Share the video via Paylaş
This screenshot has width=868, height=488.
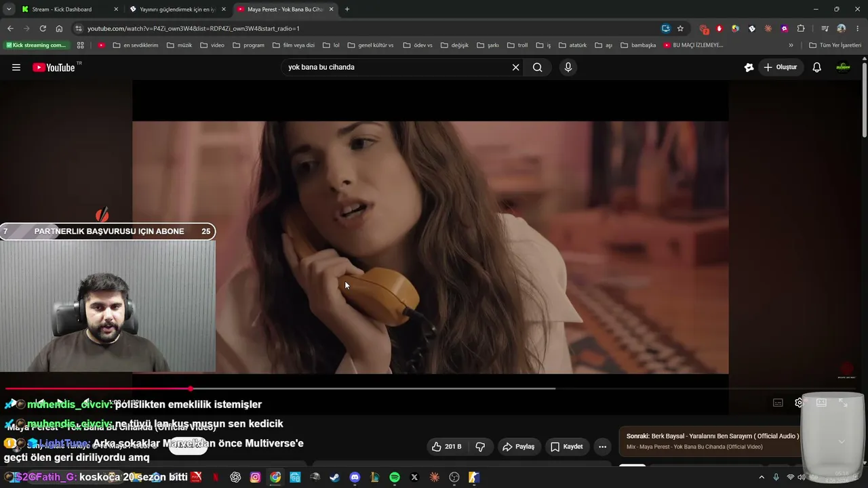click(x=518, y=447)
